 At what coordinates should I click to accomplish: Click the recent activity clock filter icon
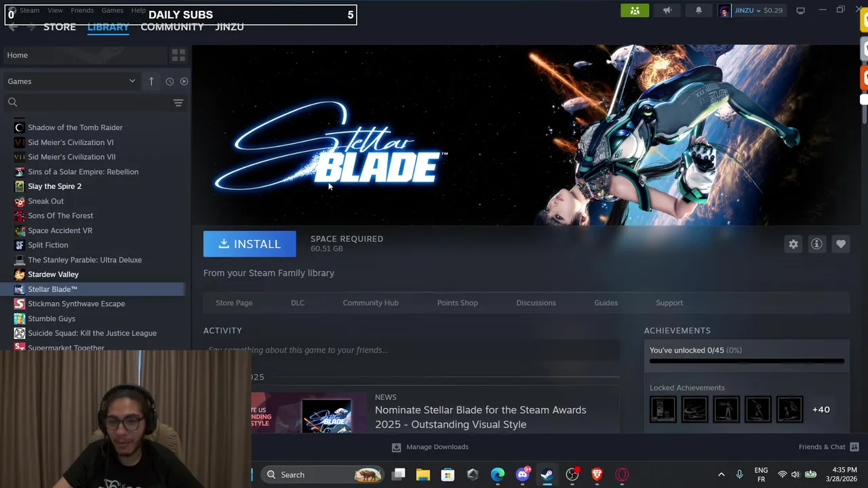pos(170,81)
